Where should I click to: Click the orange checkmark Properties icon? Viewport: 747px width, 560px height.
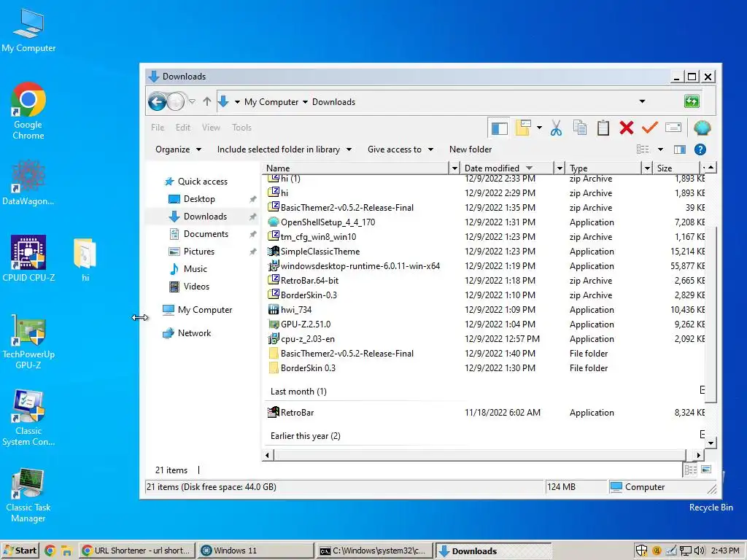pyautogui.click(x=650, y=128)
